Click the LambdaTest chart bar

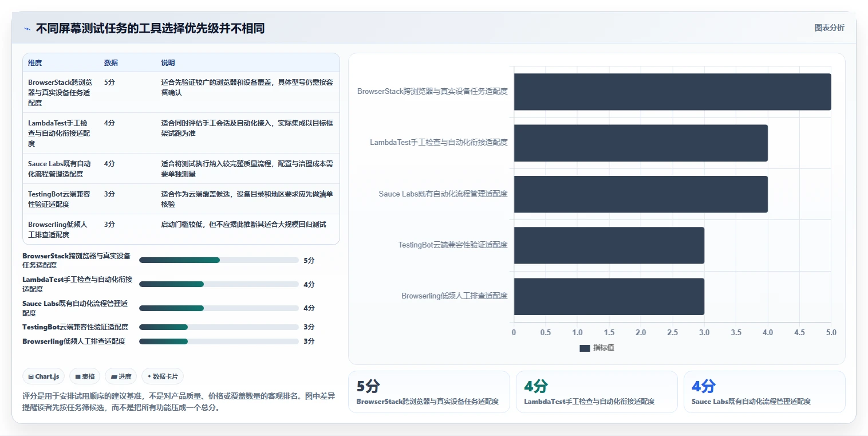coord(641,143)
